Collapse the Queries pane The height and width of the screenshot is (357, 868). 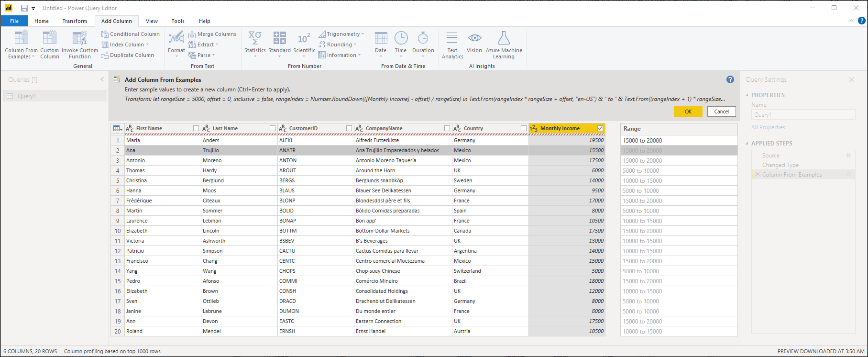[x=102, y=79]
